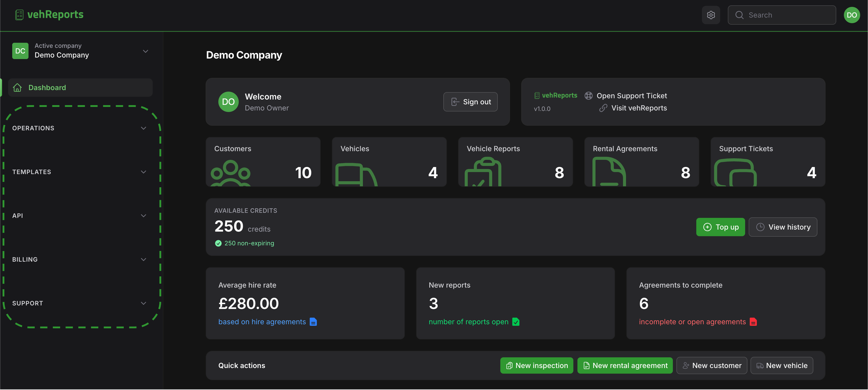Click the Customers group icon card
Screen dimensions: 868x390
click(x=263, y=162)
